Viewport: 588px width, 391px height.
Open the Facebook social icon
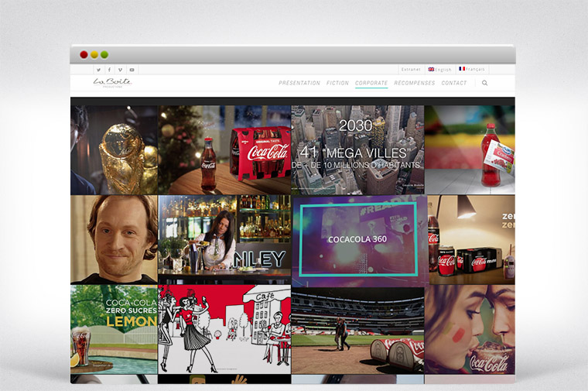coord(110,70)
